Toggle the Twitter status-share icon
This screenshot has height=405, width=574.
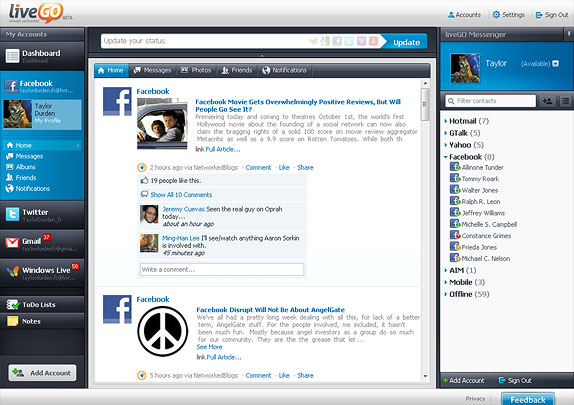point(349,41)
